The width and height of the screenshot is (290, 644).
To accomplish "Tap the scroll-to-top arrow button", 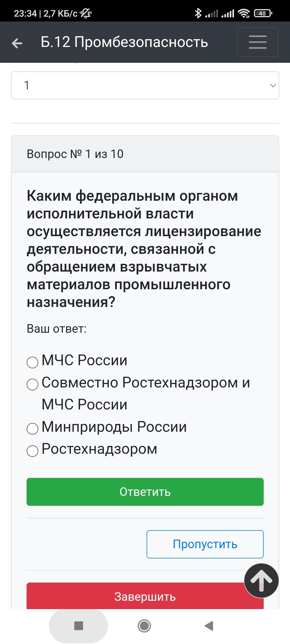I will 261,581.
